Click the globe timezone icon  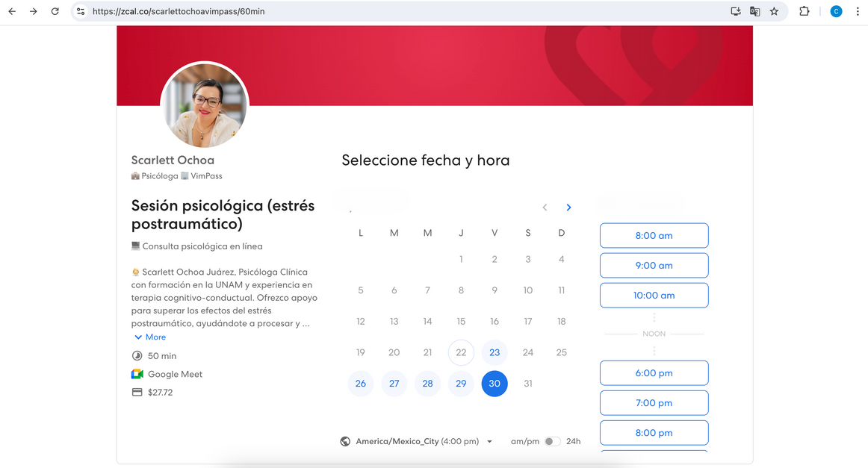click(345, 441)
